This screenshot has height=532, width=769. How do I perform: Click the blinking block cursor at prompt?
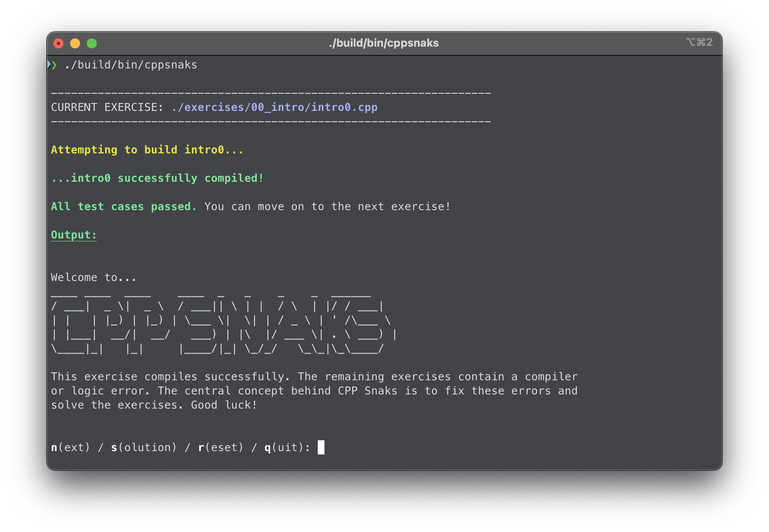[321, 448]
